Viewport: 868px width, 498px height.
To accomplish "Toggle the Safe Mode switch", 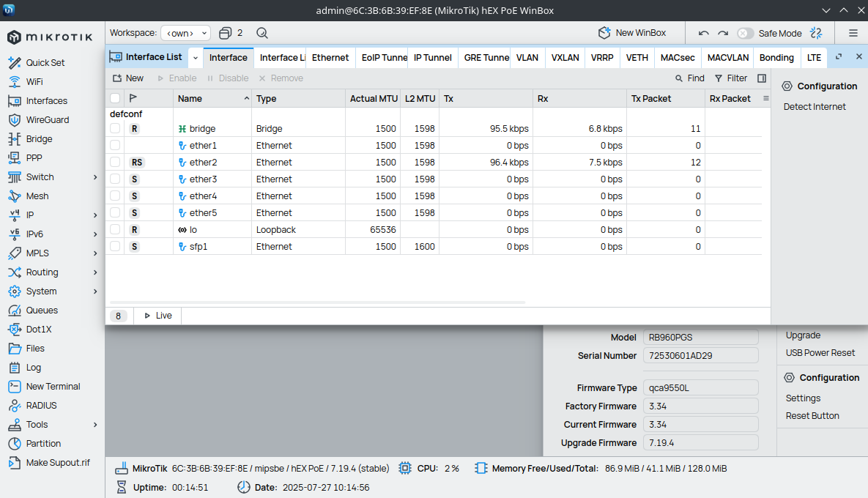I will [745, 33].
